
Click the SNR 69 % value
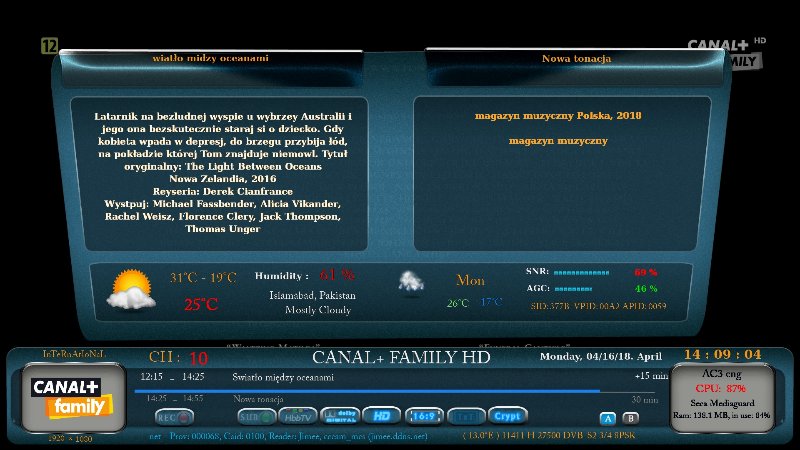pos(645,272)
